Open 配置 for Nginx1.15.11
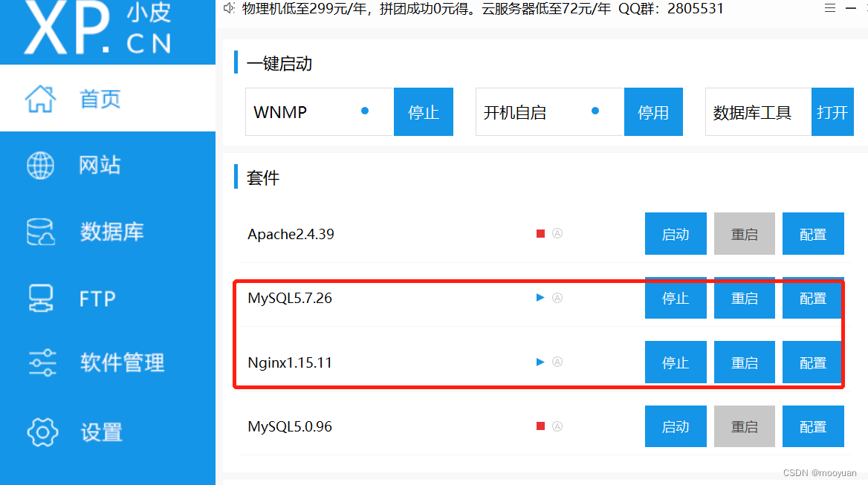Image resolution: width=868 pixels, height=485 pixels. [x=813, y=362]
